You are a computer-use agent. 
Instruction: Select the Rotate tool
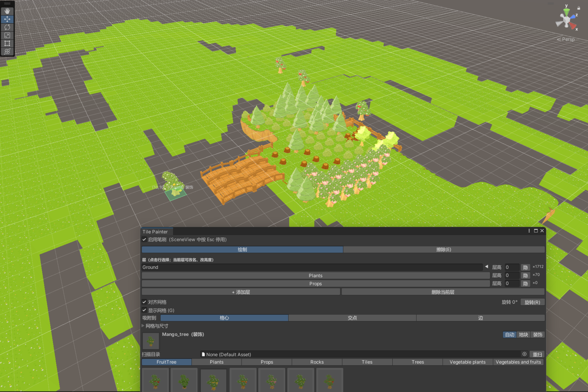pos(7,27)
